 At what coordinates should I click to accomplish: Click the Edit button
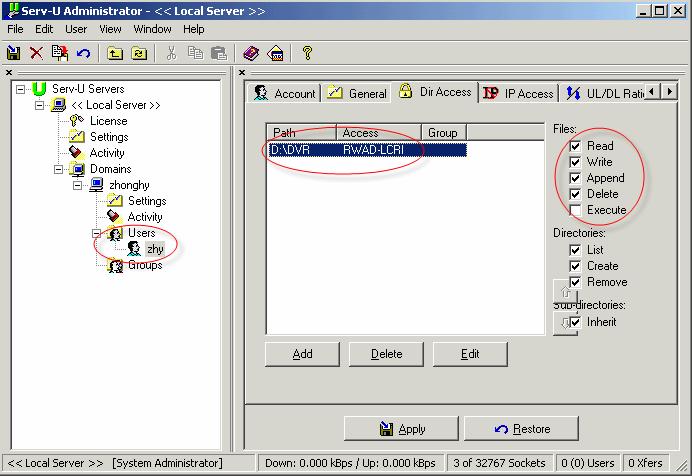(x=470, y=354)
